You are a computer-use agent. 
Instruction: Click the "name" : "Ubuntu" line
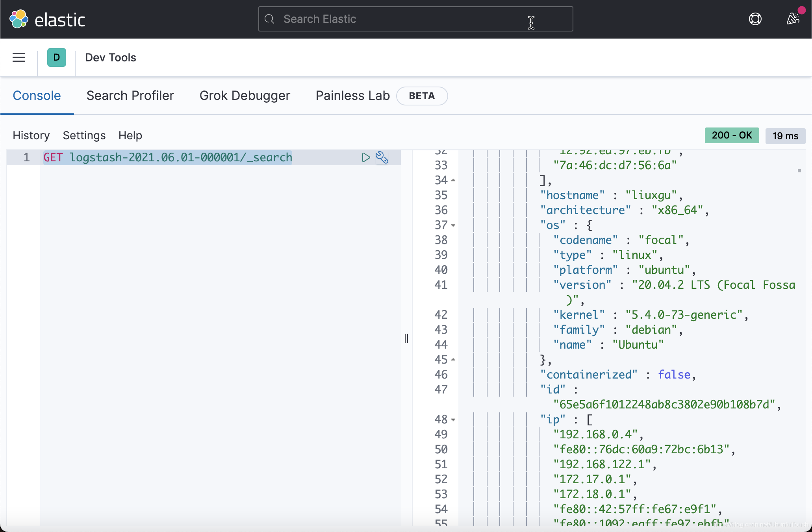[608, 345]
